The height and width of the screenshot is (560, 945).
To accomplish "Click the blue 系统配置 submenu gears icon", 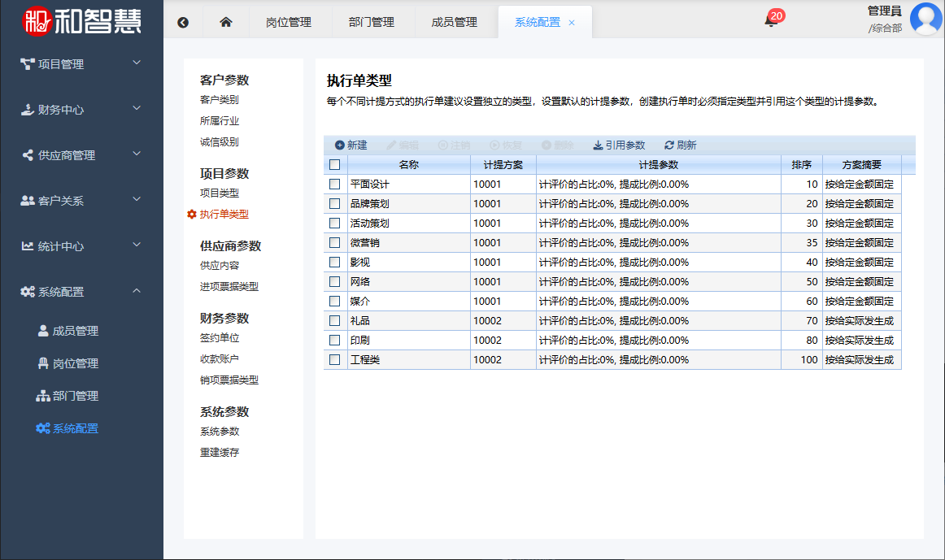I will [x=43, y=428].
